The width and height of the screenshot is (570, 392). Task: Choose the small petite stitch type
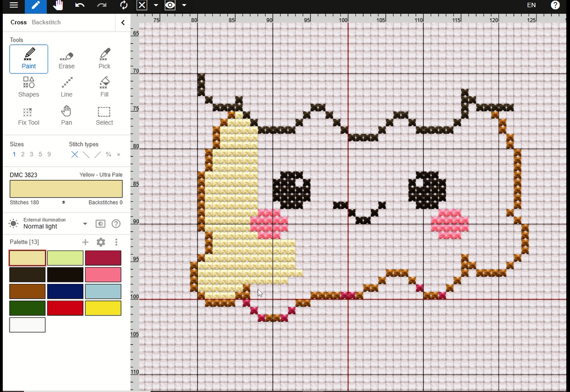point(119,154)
